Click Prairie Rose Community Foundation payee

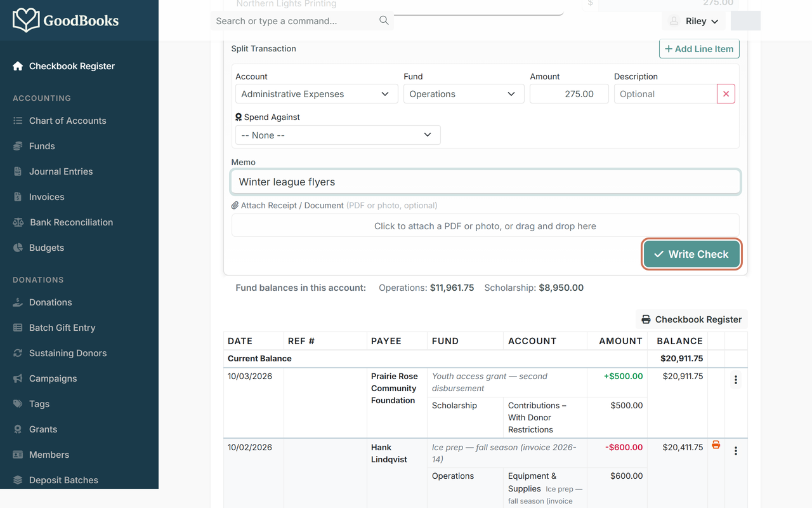[394, 388]
